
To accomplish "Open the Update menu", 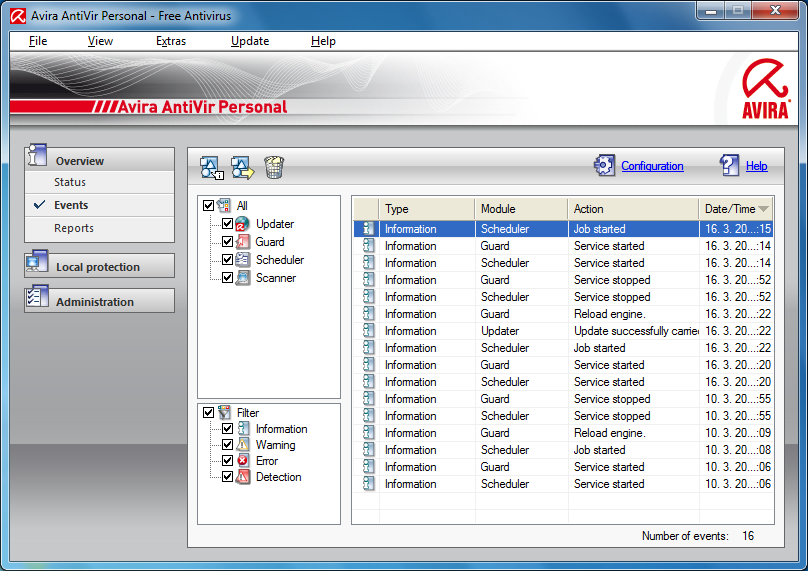I will [250, 41].
